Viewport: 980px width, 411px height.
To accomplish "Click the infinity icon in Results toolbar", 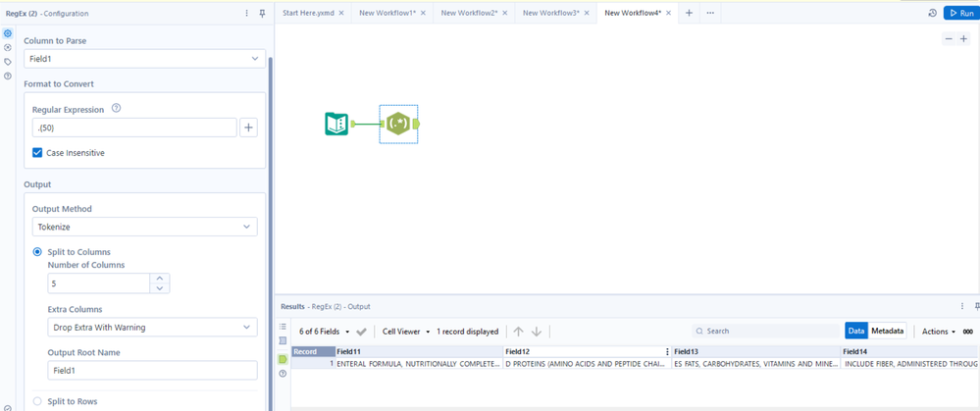I will point(967,332).
